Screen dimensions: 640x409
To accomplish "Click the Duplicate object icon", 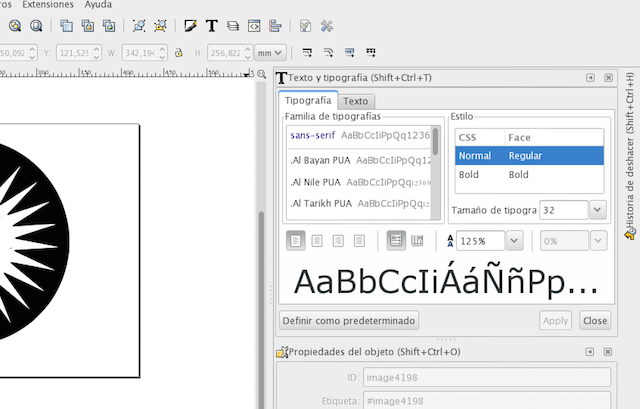I will point(67,26).
